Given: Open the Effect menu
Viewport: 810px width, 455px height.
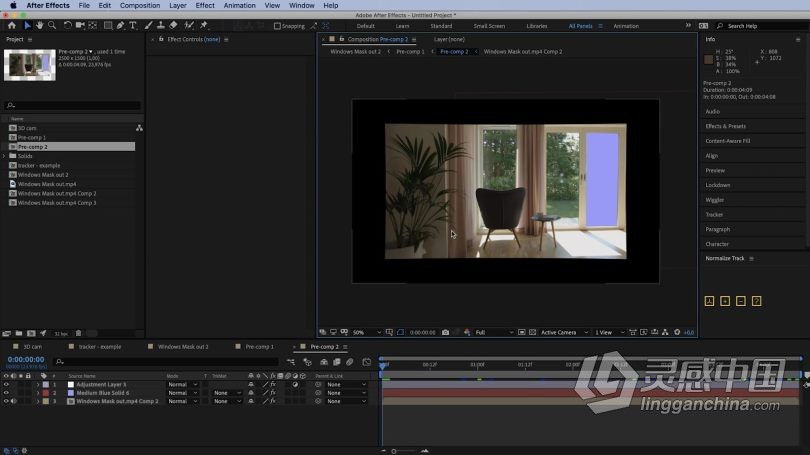Looking at the screenshot, I should 205,5.
